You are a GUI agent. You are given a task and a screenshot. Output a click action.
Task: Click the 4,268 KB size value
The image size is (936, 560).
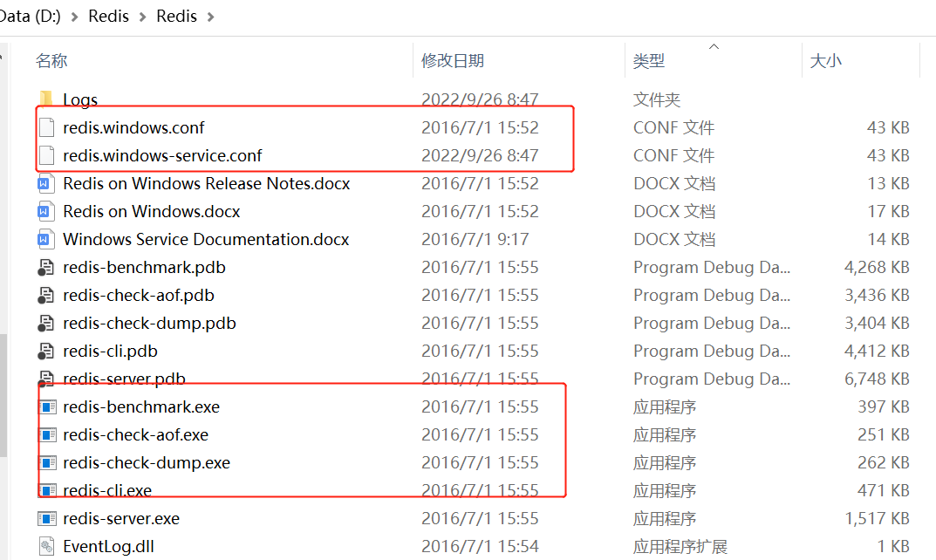pos(877,268)
